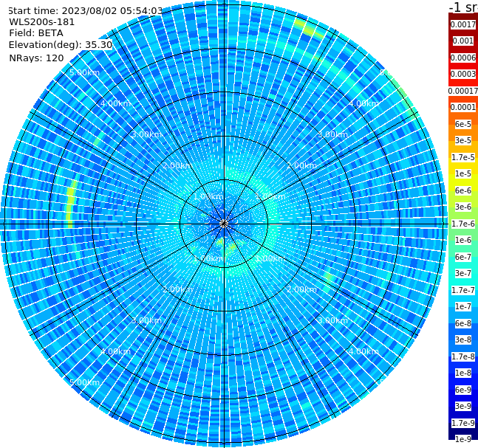
Task: Click the 4.00km range label in lower-left quadrant
Action: (x=115, y=351)
